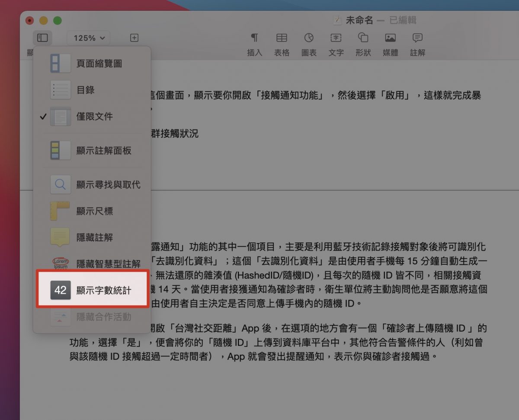Click the document-only page icon

click(61, 116)
